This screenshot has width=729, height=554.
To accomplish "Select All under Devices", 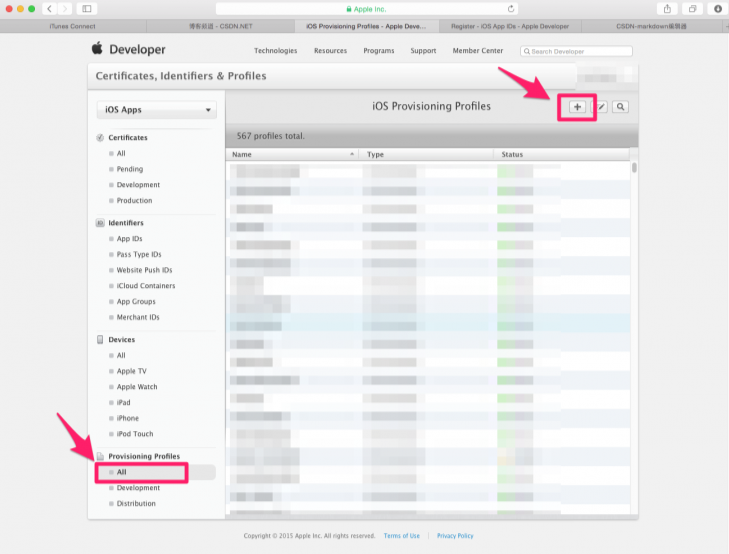I will pyautogui.click(x=121, y=356).
